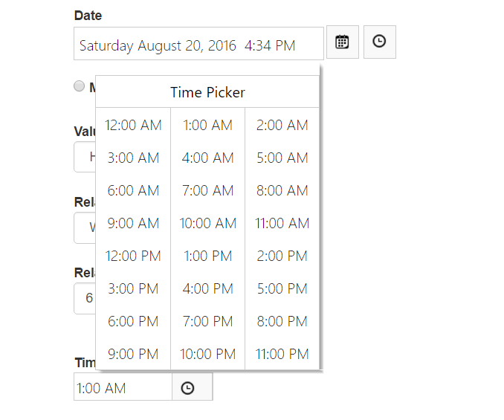Pick 6:00 AM time option
This screenshot has height=420, width=504.
pos(133,190)
